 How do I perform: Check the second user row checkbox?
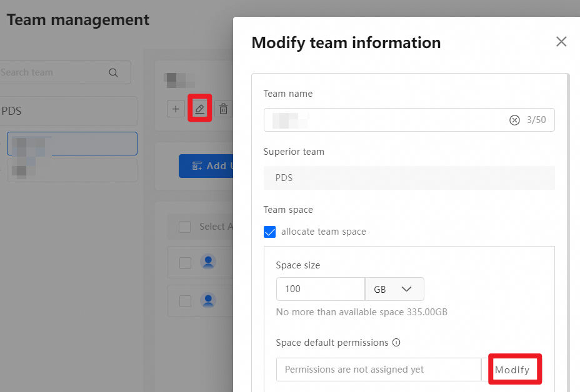tap(185, 301)
